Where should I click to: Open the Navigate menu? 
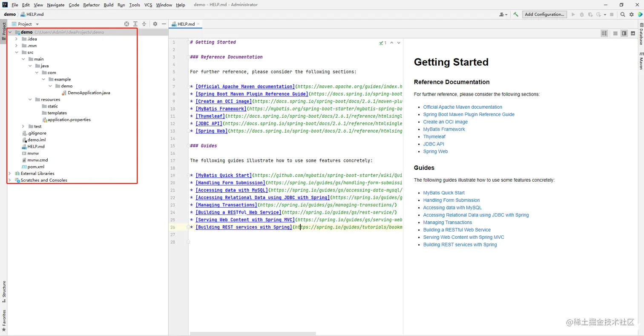coord(56,5)
